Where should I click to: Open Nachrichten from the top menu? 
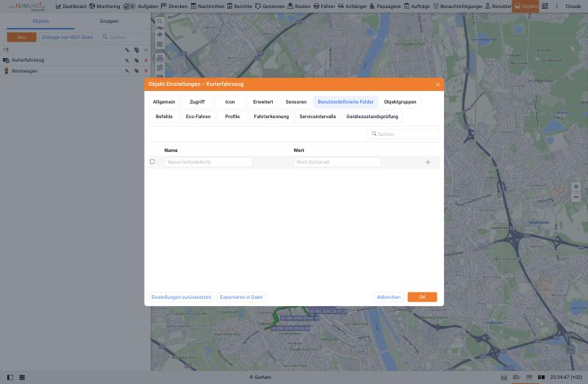click(x=207, y=7)
